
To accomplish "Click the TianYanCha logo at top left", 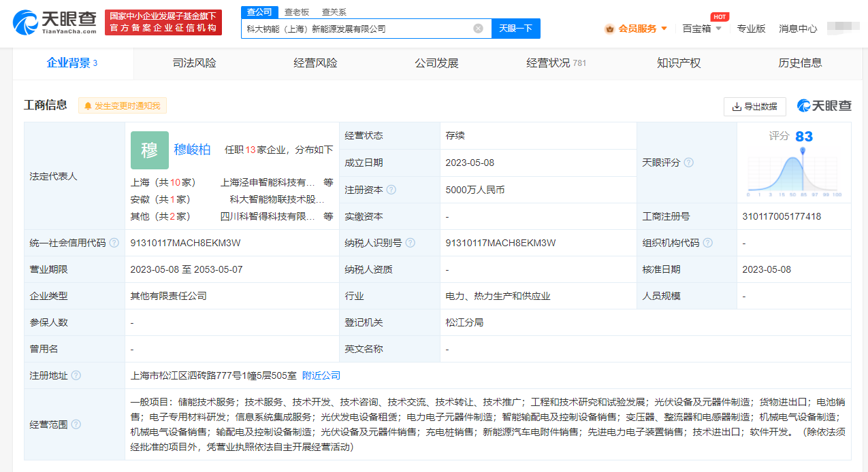I will 54,22.
